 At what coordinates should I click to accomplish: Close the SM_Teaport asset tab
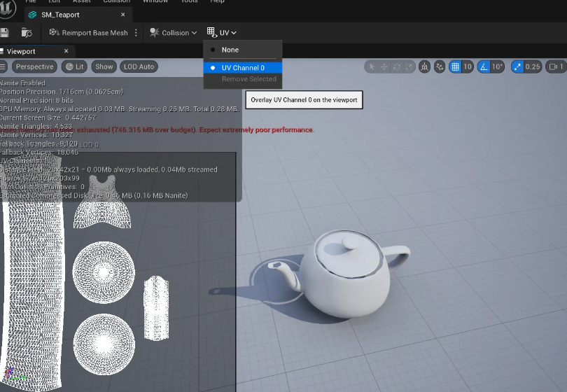pos(123,15)
